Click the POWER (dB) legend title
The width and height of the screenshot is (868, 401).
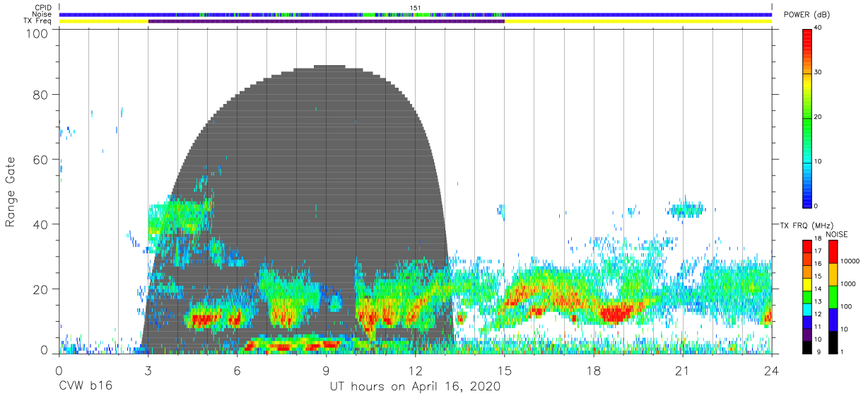807,16
